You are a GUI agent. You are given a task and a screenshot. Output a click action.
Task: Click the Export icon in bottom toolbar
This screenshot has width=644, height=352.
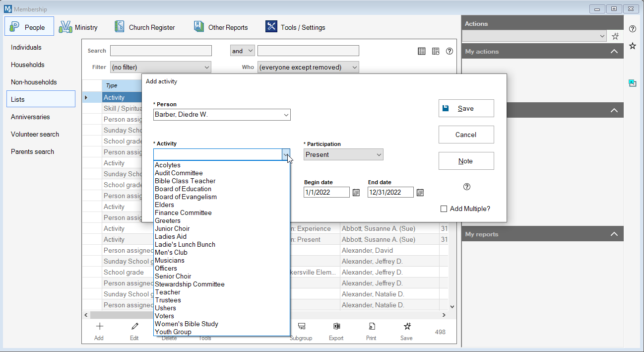point(336,327)
